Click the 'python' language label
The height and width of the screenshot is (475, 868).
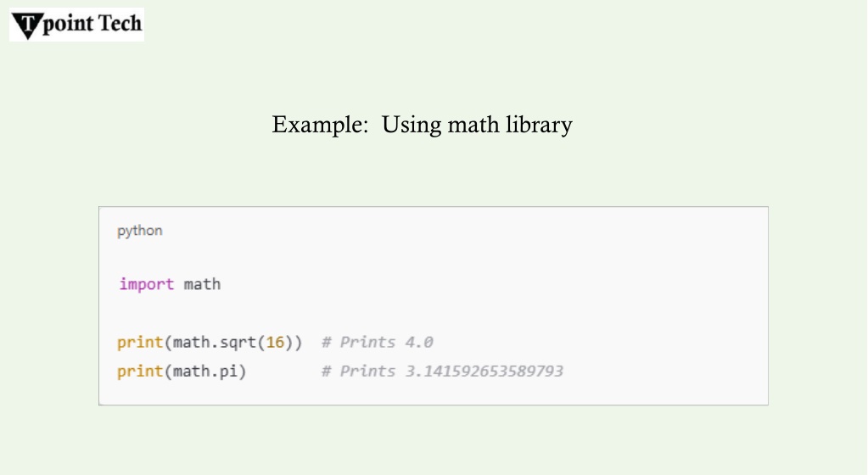point(139,231)
